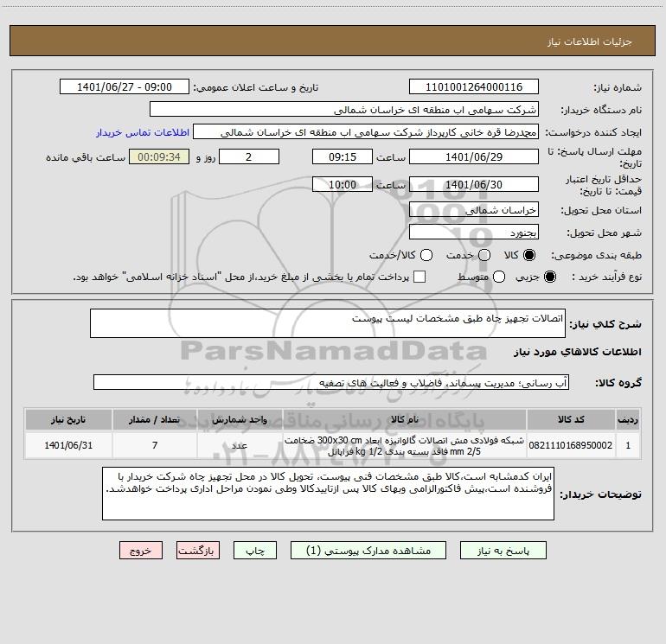Open the اطلاعات تماس خریدار link
Screen dimensions: 666x644
click(x=143, y=132)
